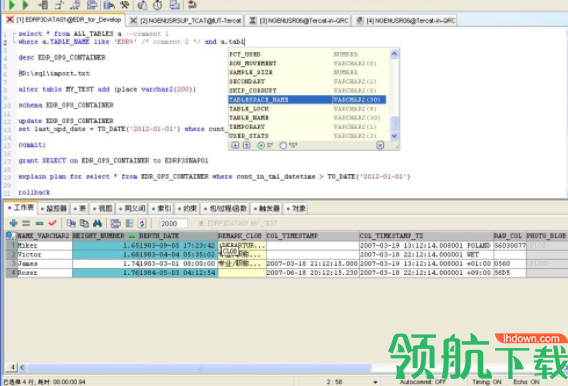Image resolution: width=568 pixels, height=386 pixels.
Task: Close the autocomplete popup with X icon
Action: [x=380, y=145]
